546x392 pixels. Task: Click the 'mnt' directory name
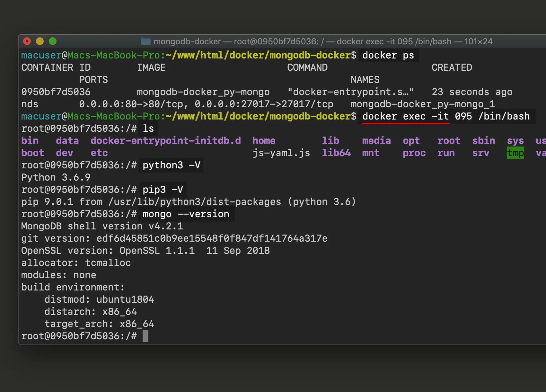[371, 153]
